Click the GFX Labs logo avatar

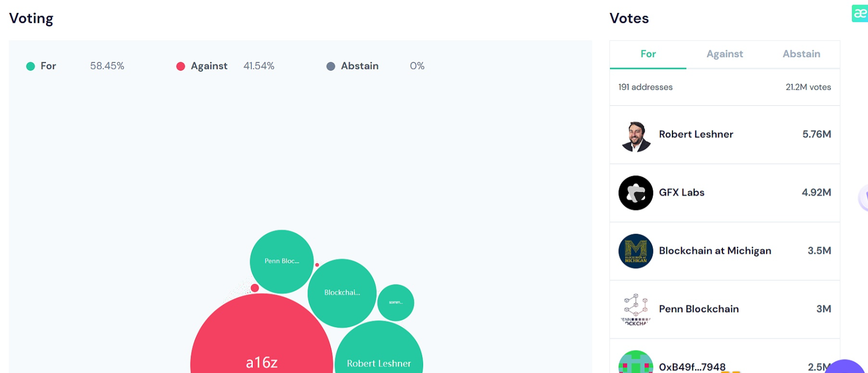[x=635, y=193]
